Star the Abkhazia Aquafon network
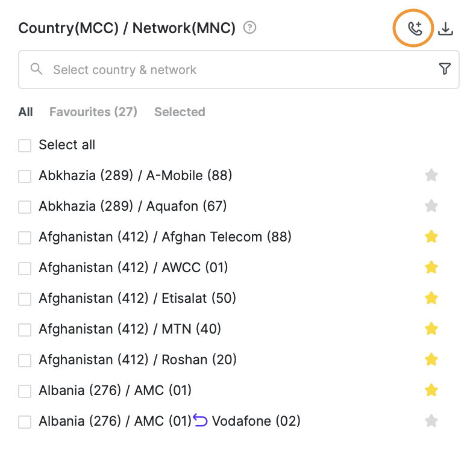Screen dimensions: 476x454 (431, 206)
